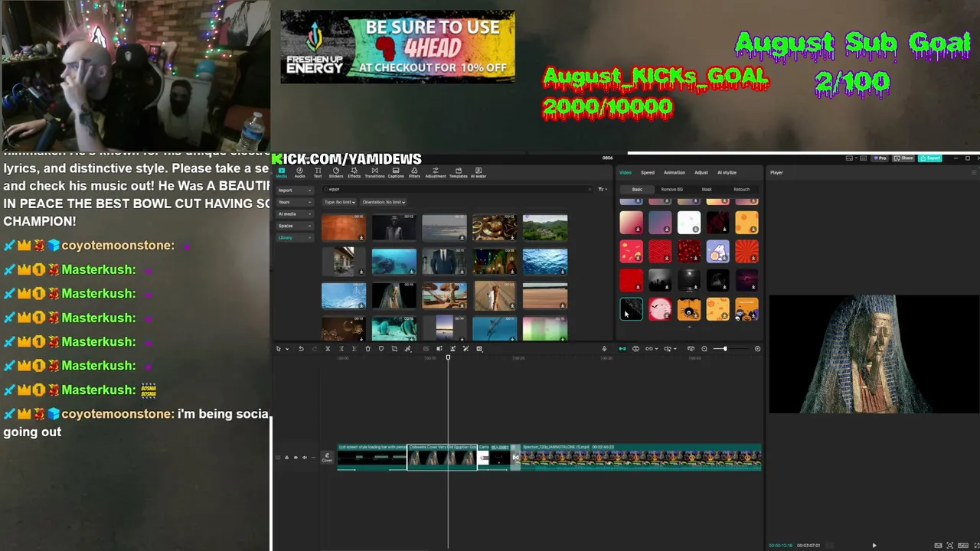Click the crop tool in timeline toolbar
The width and height of the screenshot is (980, 551).
pos(394,349)
